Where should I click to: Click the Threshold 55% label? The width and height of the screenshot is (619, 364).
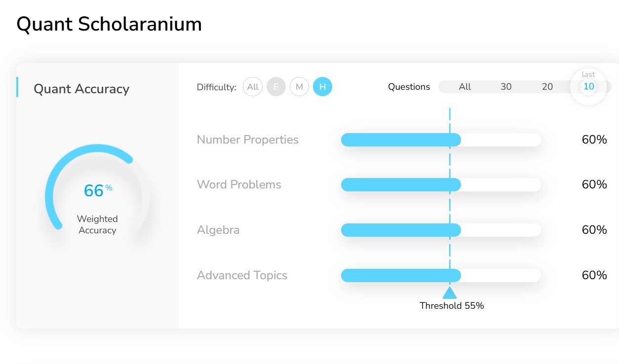(x=452, y=306)
